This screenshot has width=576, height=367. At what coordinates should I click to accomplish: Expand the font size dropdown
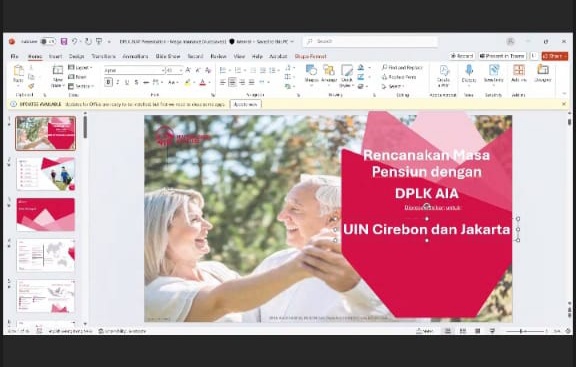point(180,70)
